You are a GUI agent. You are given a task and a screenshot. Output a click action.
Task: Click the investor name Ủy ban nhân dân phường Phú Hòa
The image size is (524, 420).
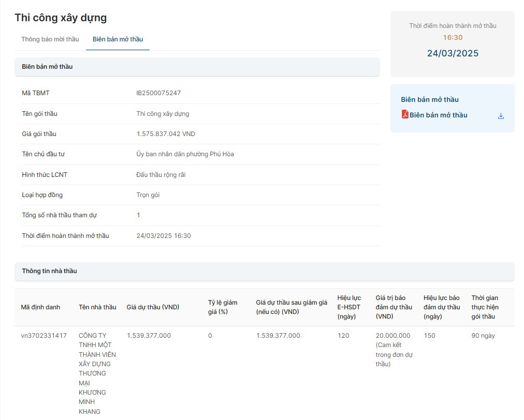click(185, 154)
